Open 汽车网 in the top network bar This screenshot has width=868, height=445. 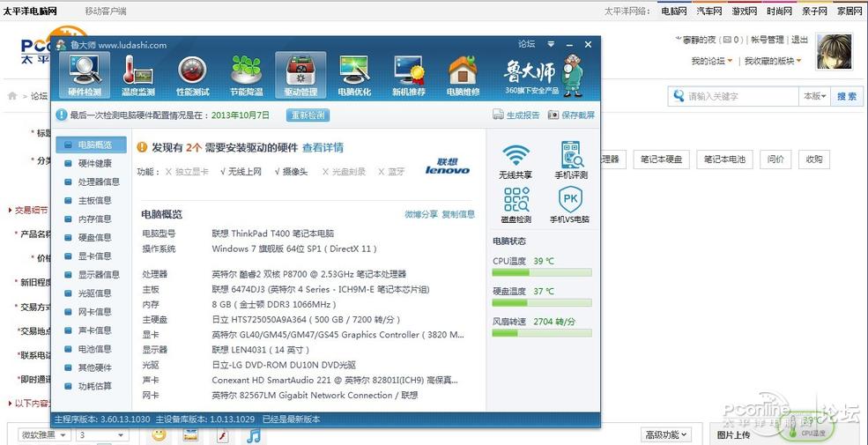(x=709, y=11)
